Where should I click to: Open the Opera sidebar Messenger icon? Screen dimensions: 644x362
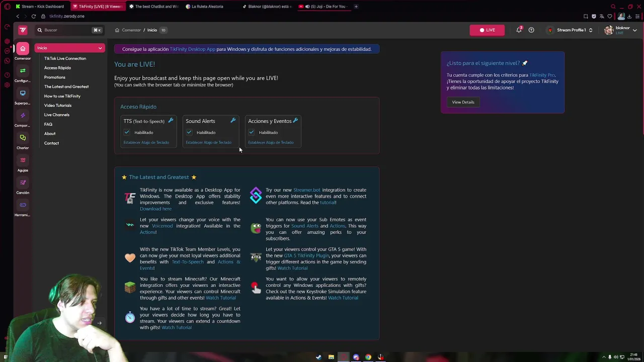pyautogui.click(x=7, y=51)
